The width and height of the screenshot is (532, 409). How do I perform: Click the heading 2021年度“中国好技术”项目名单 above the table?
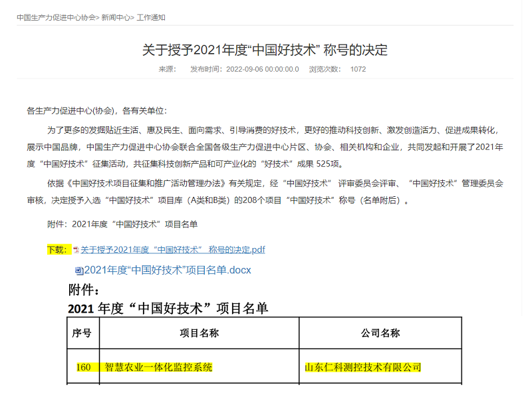pos(168,309)
